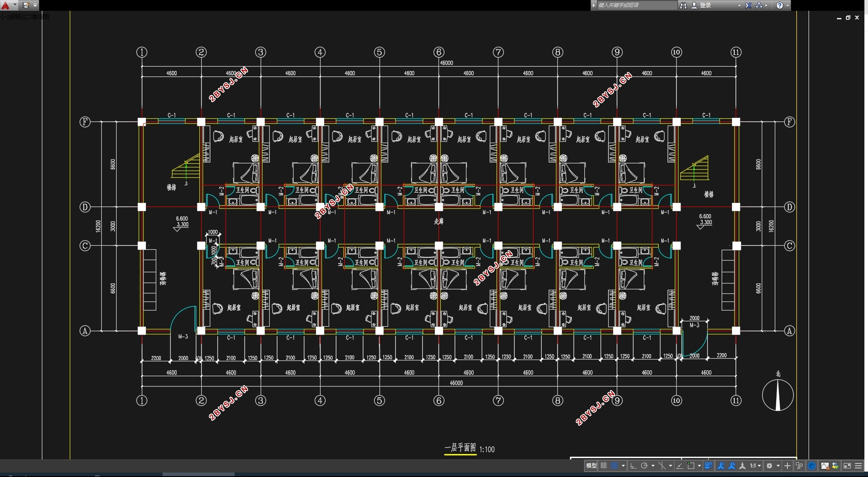
Task: Open the AutoCAD application menu logo
Action: pyautogui.click(x=5, y=5)
